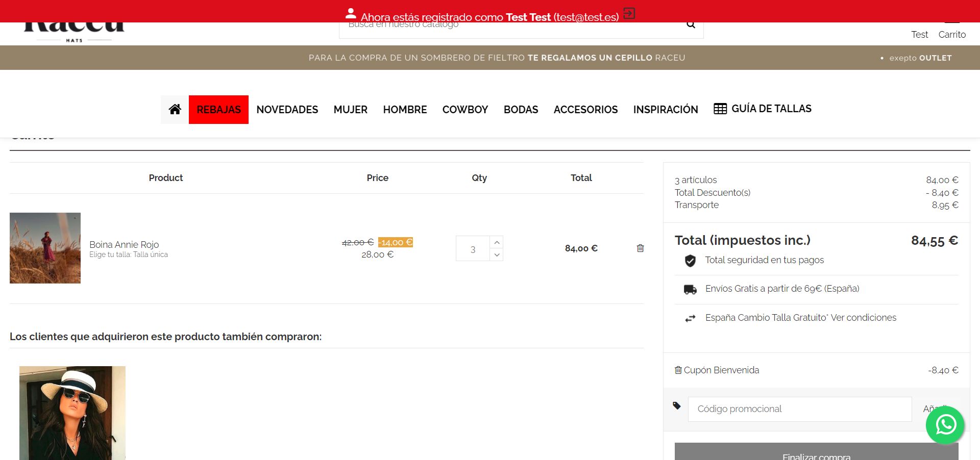Open the Boina Annie Rojo thumbnail
Screen dimensions: 980x460
click(x=45, y=248)
